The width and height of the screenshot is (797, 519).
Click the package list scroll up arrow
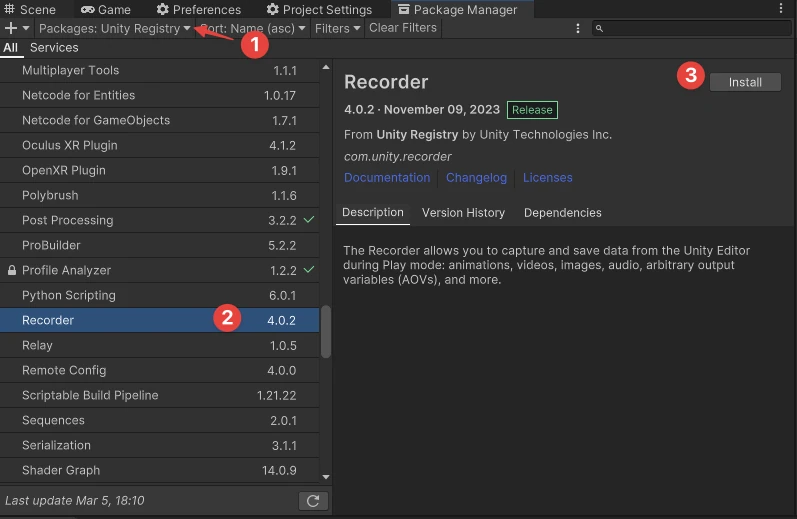coord(326,67)
